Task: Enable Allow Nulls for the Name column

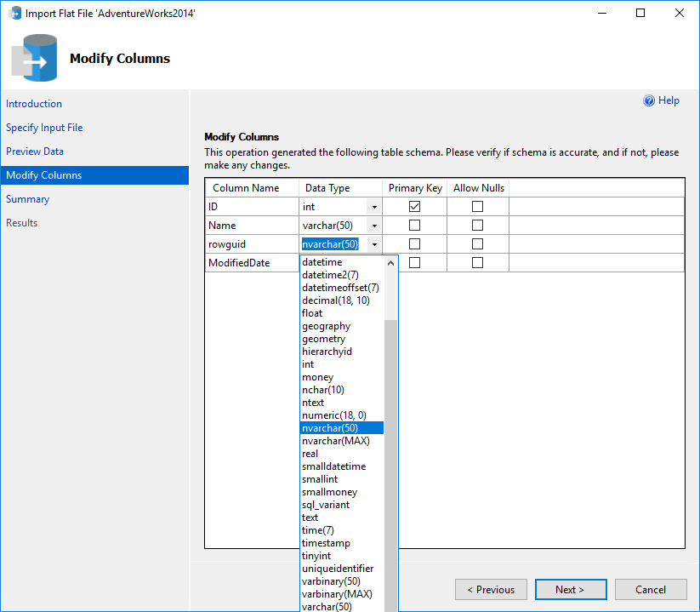Action: [x=477, y=226]
